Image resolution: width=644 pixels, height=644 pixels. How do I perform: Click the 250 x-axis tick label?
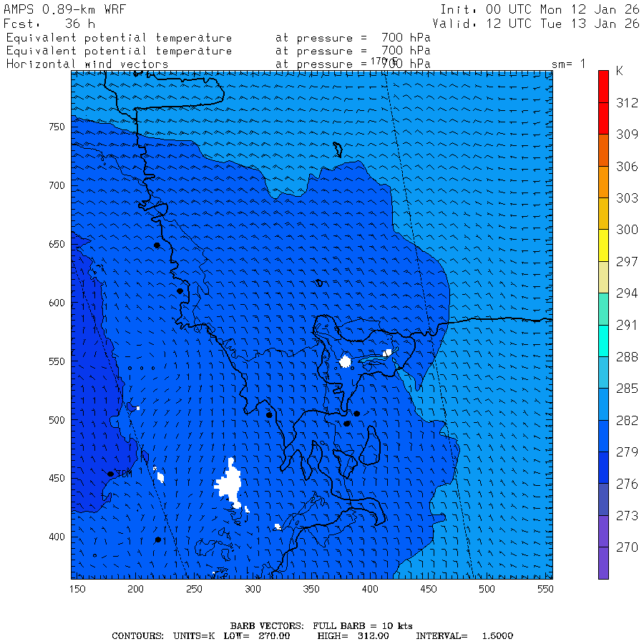tap(194, 589)
